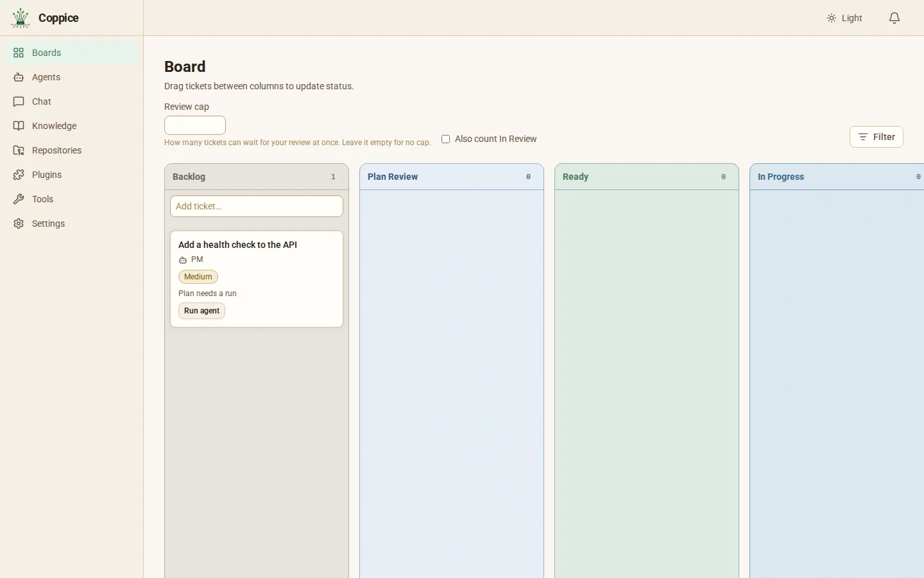924x578 pixels.
Task: Open ticket 'Add a health check to the API'
Action: pyautogui.click(x=237, y=245)
